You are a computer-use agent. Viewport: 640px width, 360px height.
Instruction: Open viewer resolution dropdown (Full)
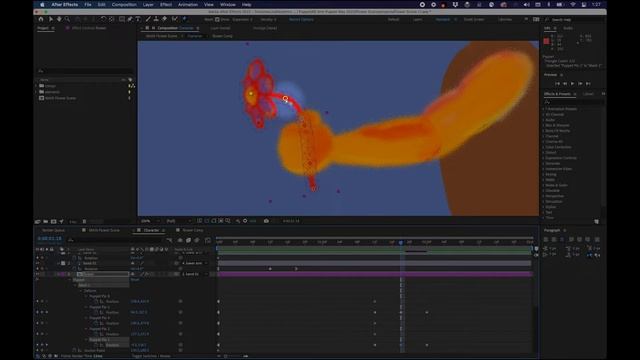tap(179, 221)
